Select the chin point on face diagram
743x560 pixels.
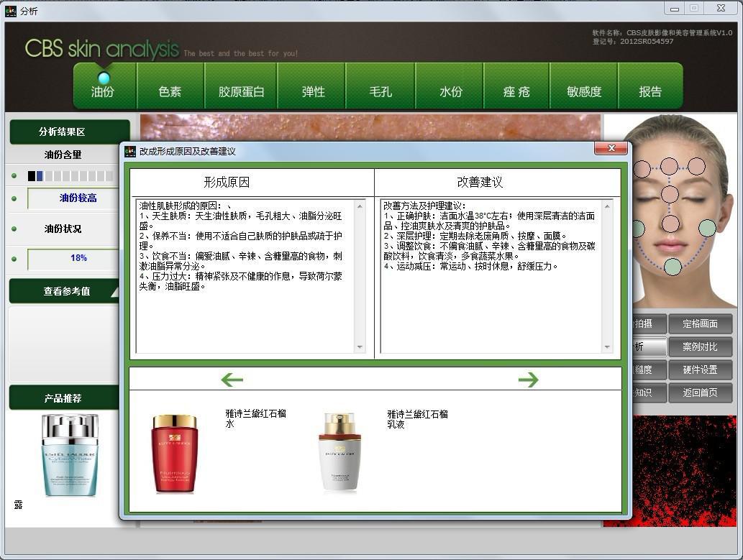673,267
